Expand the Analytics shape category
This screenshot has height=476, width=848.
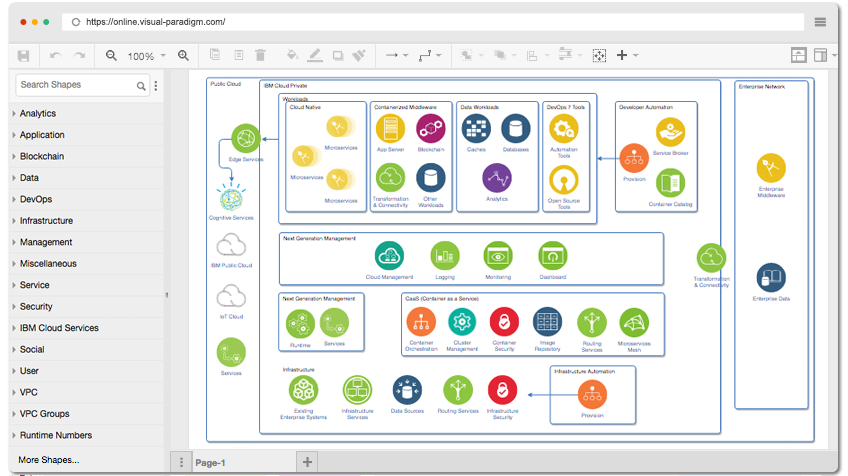pos(87,114)
